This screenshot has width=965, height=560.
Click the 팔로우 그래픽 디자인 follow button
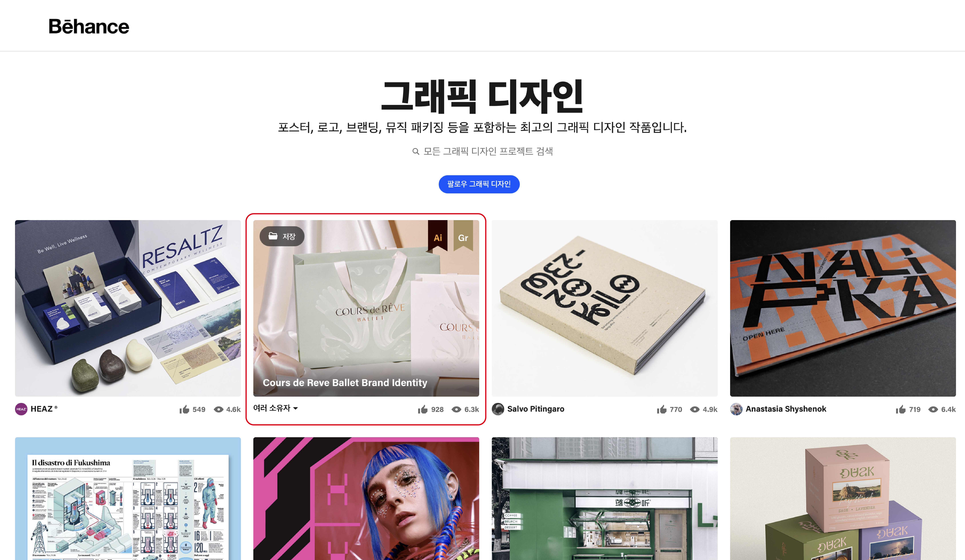(x=479, y=184)
